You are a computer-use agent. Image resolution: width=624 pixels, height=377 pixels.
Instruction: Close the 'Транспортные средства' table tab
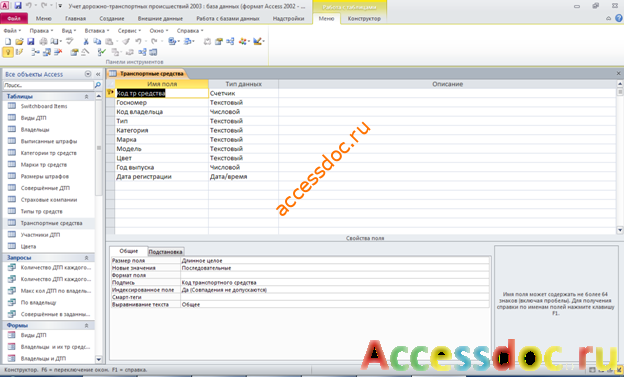(x=618, y=74)
